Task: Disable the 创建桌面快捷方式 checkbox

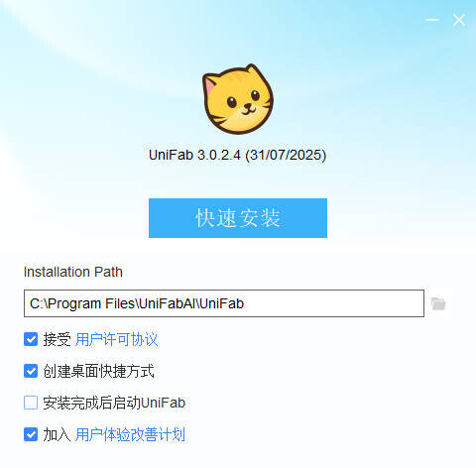Action: tap(31, 371)
